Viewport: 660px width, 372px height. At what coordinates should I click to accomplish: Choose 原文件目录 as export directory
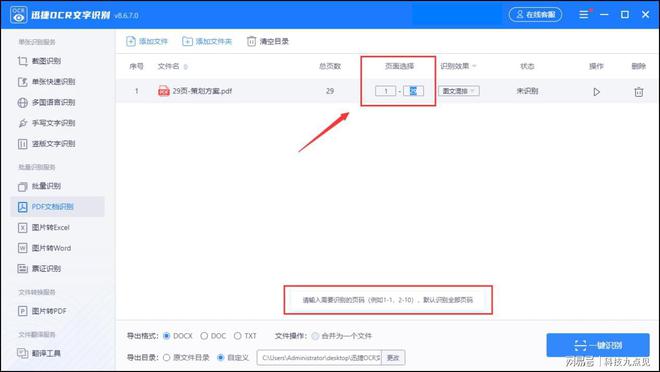167,358
